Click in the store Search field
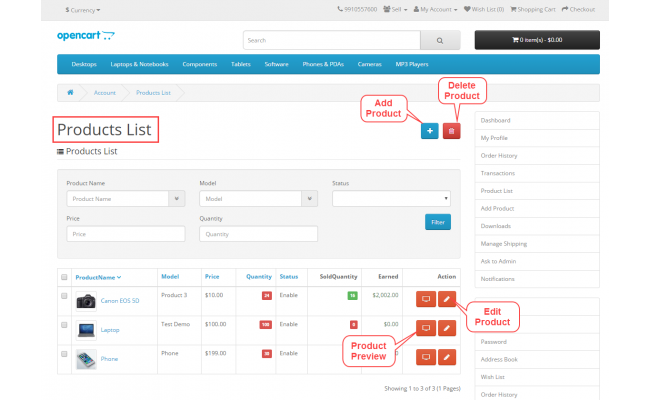This screenshot has width=650, height=400. (332, 40)
